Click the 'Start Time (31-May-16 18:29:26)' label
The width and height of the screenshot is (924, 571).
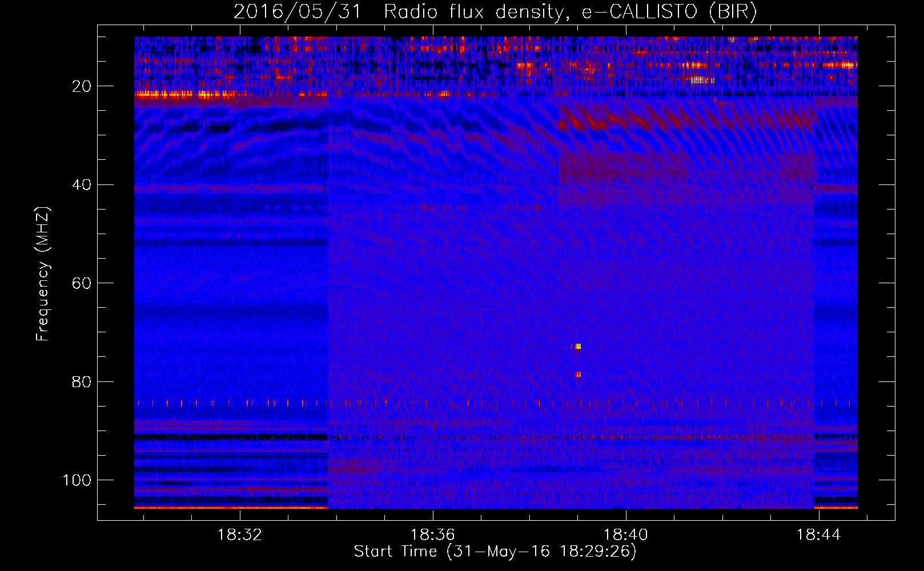tap(495, 552)
